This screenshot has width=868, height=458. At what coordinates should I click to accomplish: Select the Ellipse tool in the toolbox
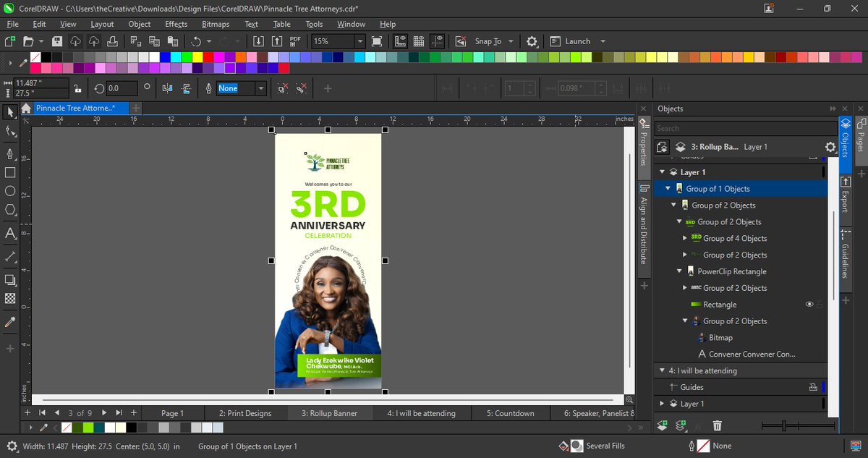click(10, 191)
